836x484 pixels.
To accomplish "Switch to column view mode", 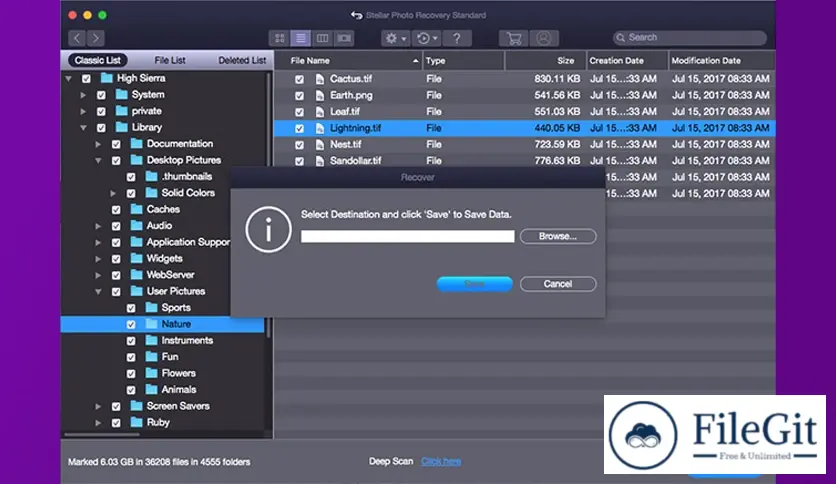I will [323, 38].
